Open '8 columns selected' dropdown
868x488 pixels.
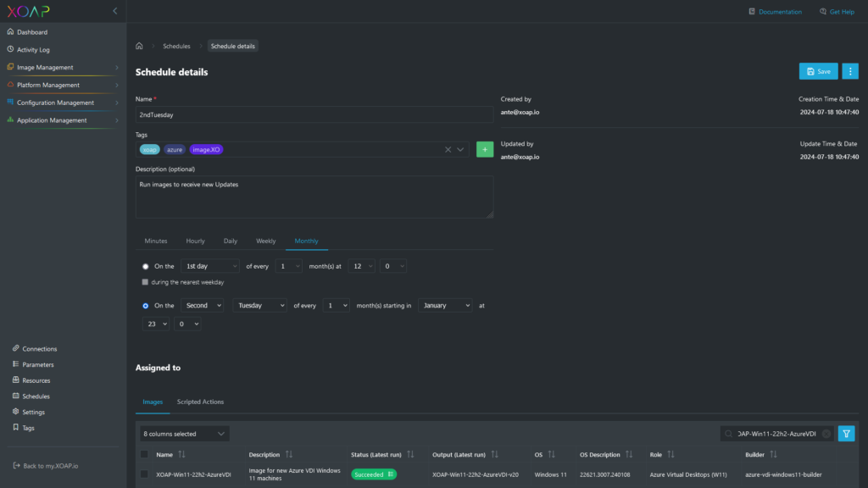click(184, 434)
